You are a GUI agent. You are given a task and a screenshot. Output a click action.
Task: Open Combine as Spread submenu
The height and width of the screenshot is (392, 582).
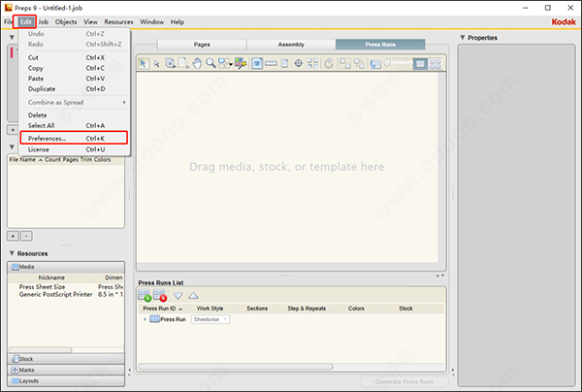click(75, 102)
